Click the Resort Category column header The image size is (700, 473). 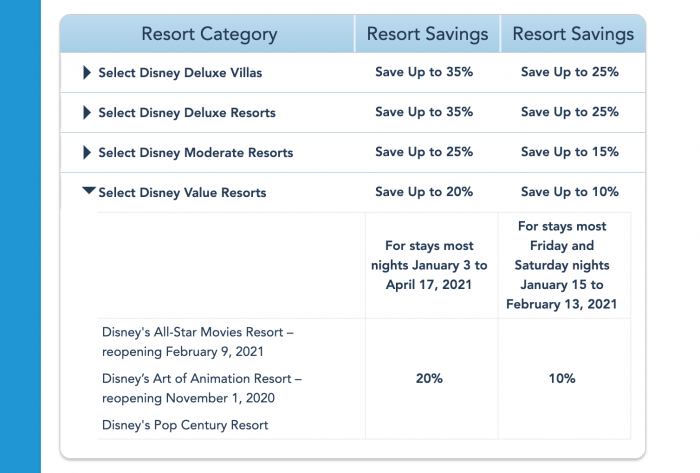pyautogui.click(x=209, y=34)
